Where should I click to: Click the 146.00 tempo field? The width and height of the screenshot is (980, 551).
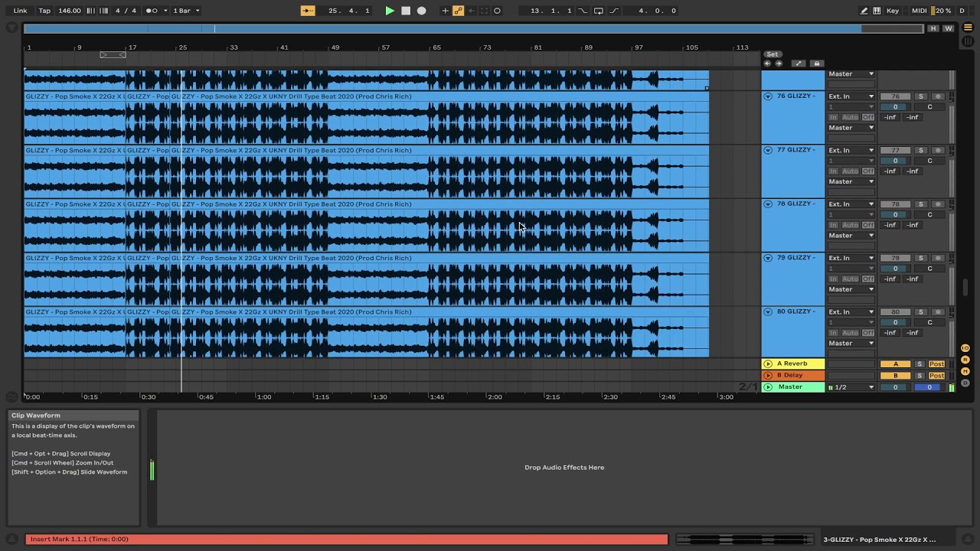[69, 11]
